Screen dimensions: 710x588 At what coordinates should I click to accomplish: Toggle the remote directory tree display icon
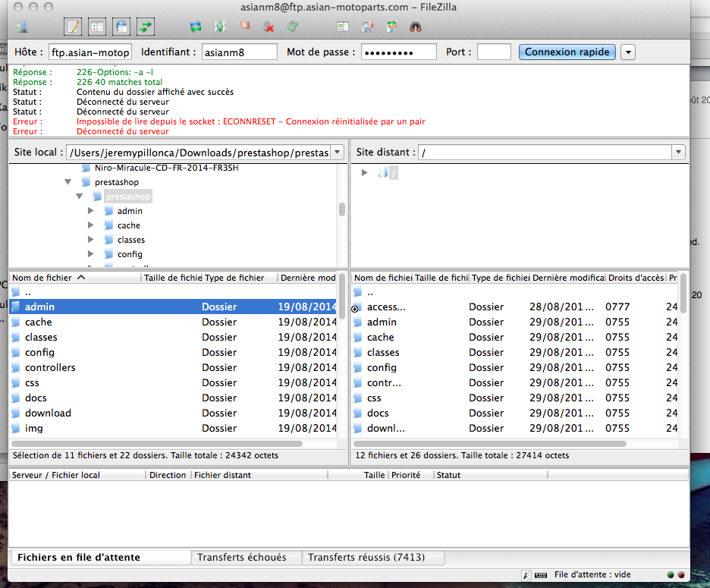click(121, 27)
